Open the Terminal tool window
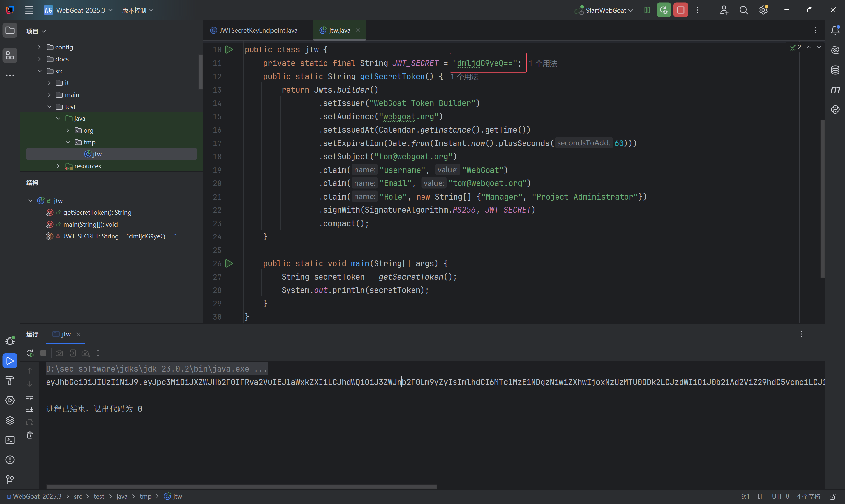The height and width of the screenshot is (504, 845). (x=10, y=440)
